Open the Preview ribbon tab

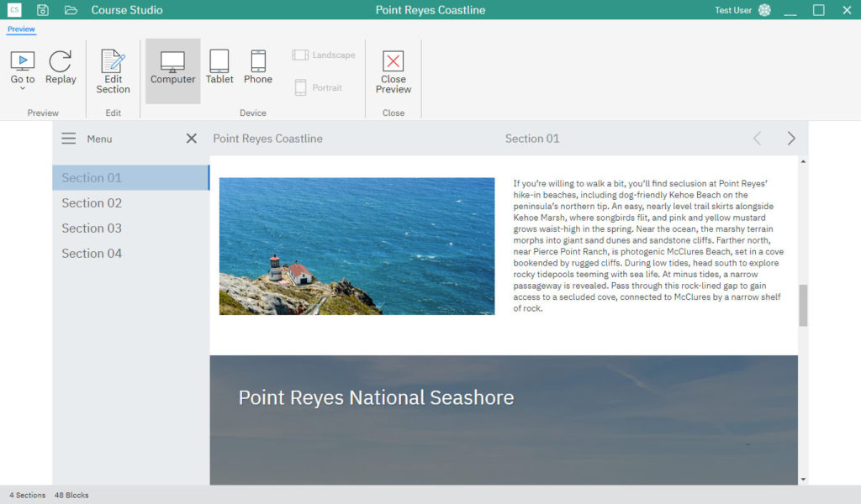click(x=21, y=29)
